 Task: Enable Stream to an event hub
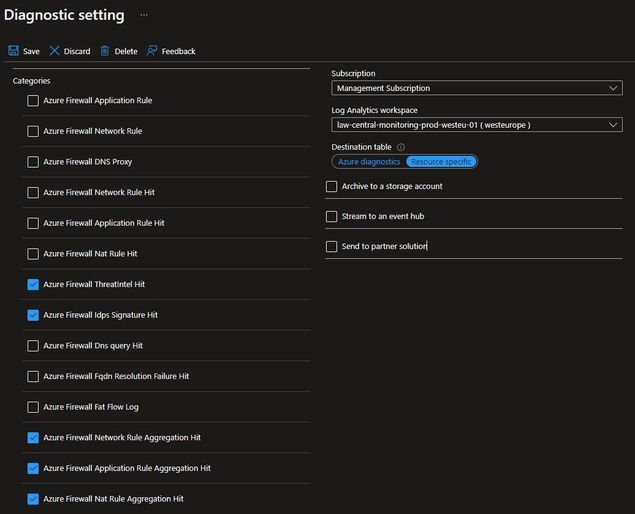(331, 216)
